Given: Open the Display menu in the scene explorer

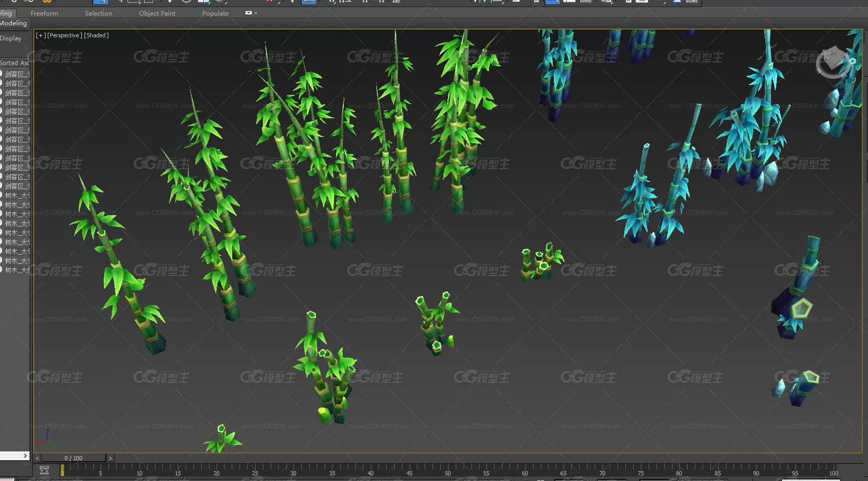Looking at the screenshot, I should coord(11,38).
